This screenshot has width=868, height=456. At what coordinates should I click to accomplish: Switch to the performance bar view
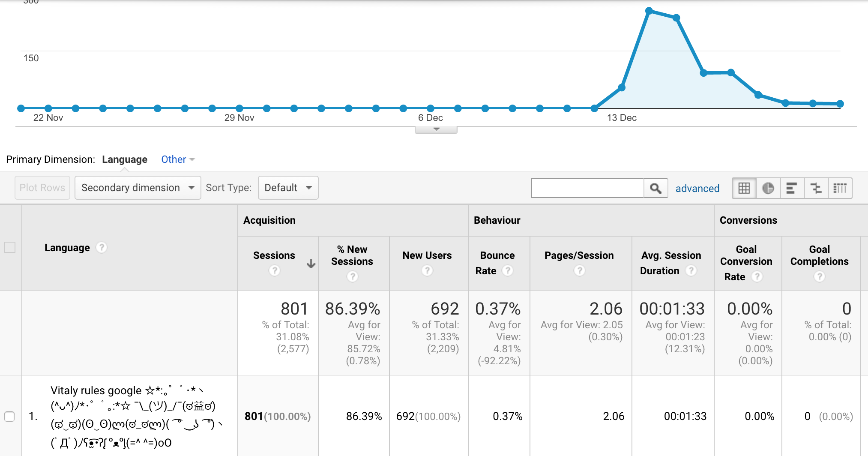point(792,188)
